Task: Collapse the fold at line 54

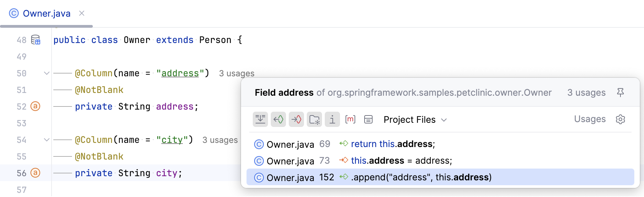Action: pyautogui.click(x=47, y=140)
